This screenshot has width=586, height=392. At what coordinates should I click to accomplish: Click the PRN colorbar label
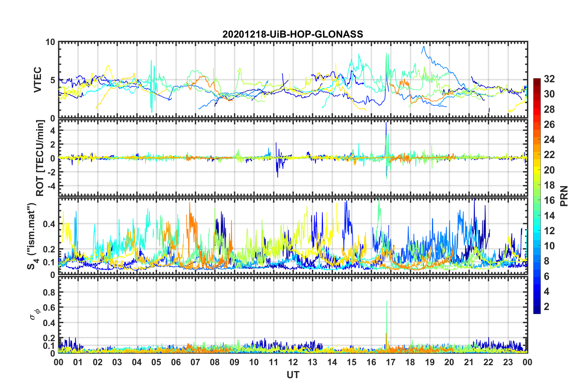tap(564, 196)
